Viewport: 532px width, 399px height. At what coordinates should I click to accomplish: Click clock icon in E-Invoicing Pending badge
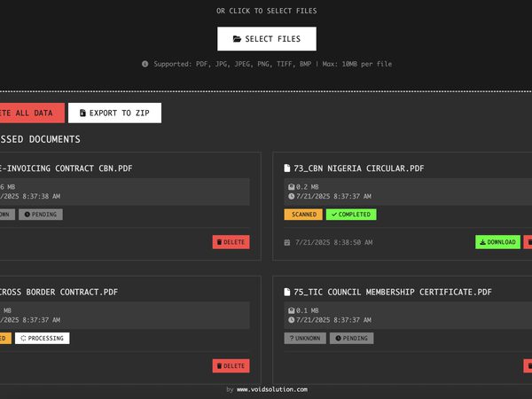tap(27, 215)
